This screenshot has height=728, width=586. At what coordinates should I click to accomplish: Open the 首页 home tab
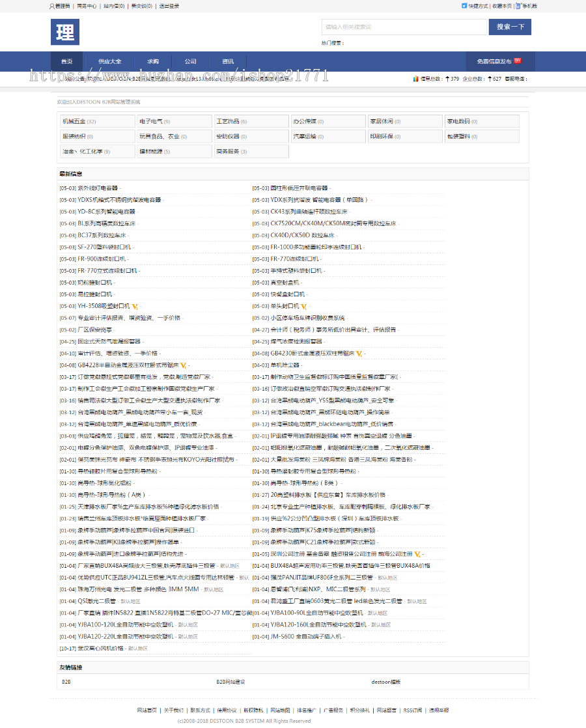67,61
